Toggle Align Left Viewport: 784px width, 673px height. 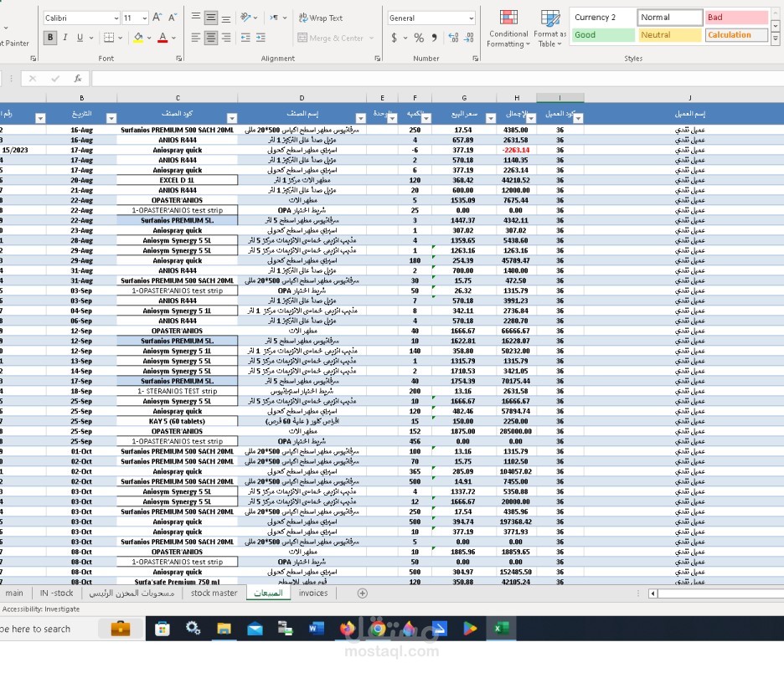[196, 38]
